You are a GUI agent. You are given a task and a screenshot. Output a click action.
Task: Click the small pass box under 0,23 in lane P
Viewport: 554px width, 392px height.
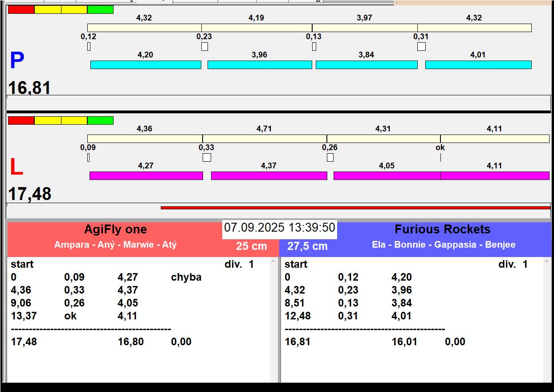(204, 46)
